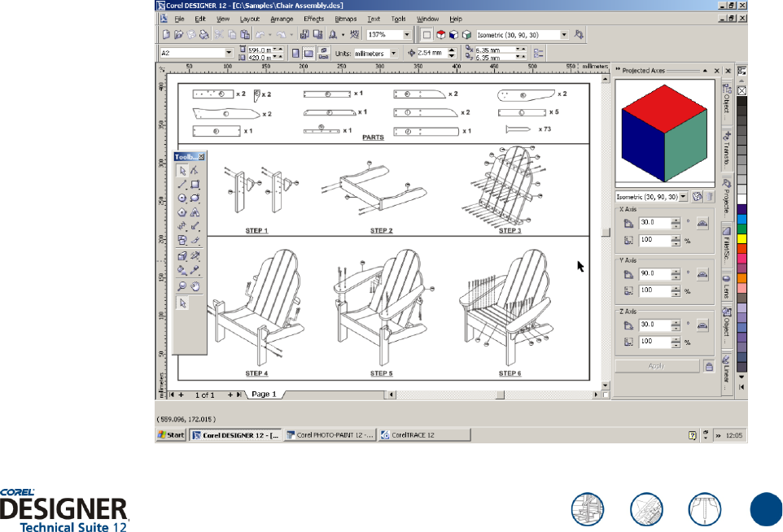Pick the yellow color swatch
Screen dimensions: 783x532
pos(742,238)
